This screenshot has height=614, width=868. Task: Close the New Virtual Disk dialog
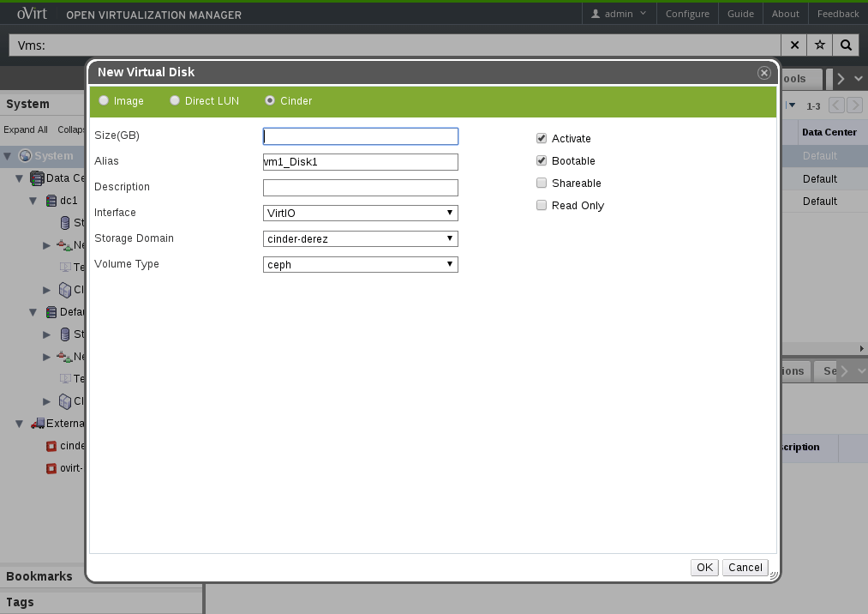[764, 73]
